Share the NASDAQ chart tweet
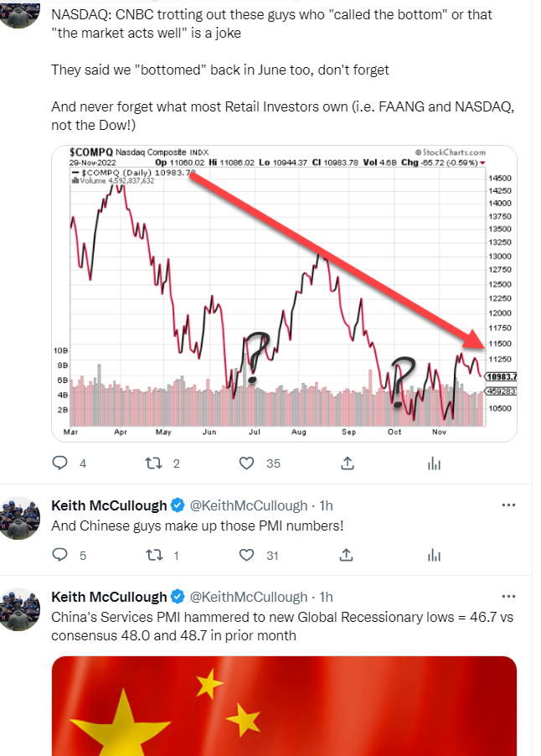Viewport: 541px width, 756px height. tap(347, 463)
